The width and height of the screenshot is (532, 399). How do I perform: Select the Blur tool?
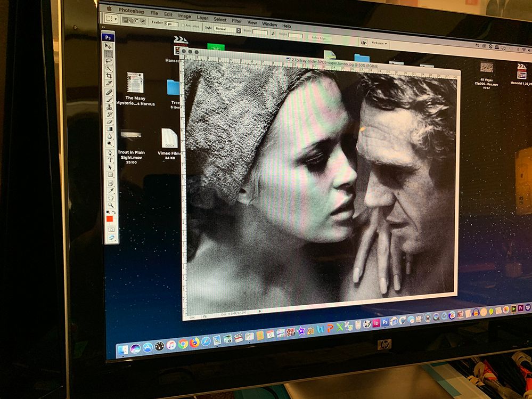(110, 136)
